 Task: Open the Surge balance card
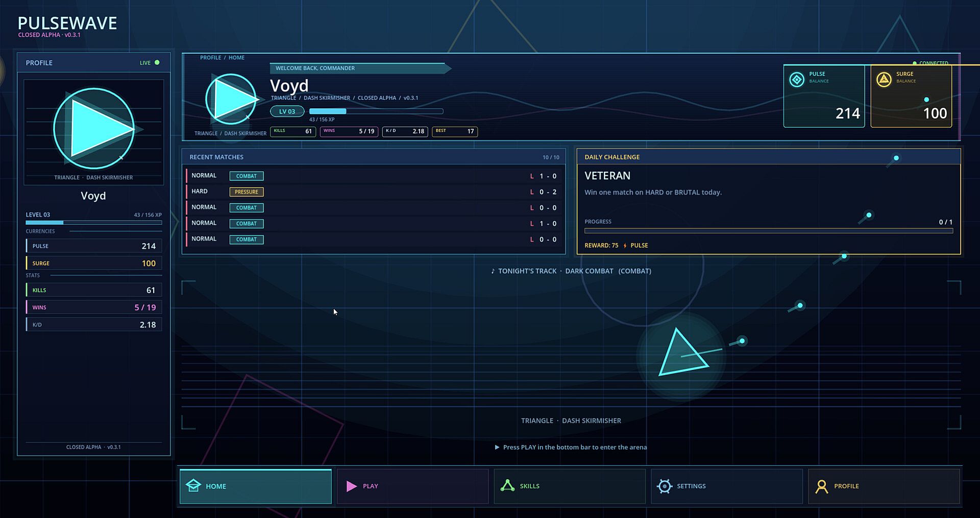tap(911, 96)
